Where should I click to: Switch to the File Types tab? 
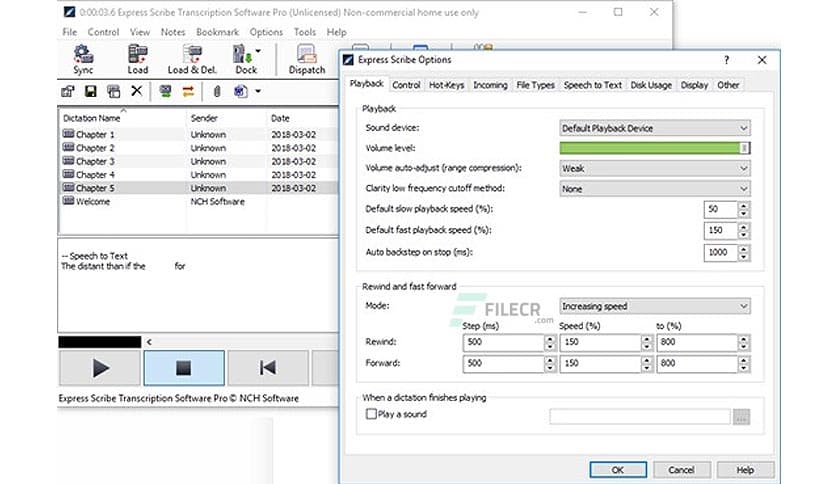click(535, 85)
